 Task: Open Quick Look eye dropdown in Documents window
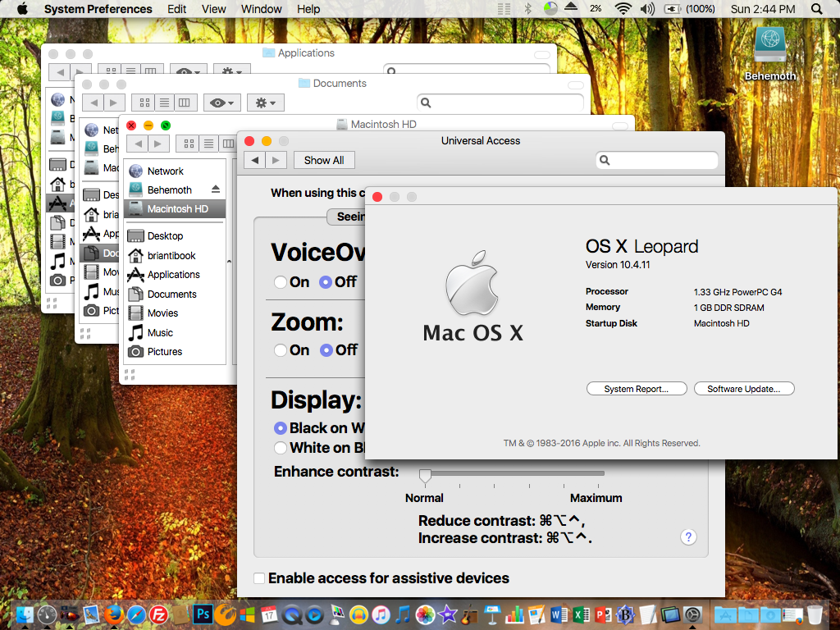[221, 103]
